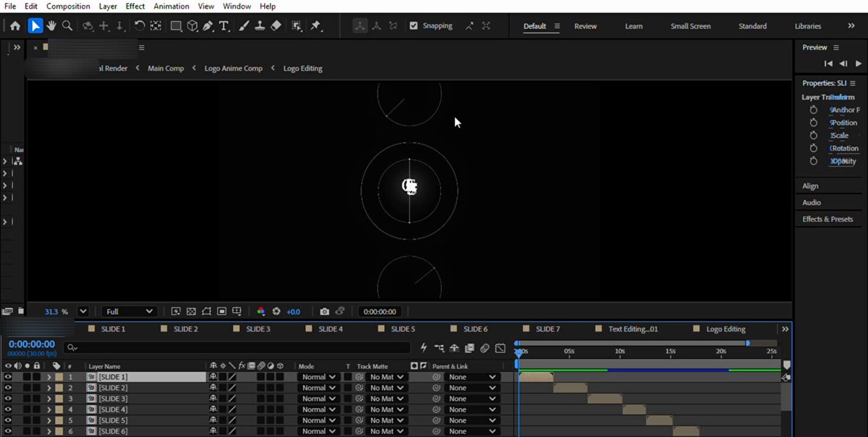Open the Parent & Link dropdown for [SLIDE 4]

(472, 410)
